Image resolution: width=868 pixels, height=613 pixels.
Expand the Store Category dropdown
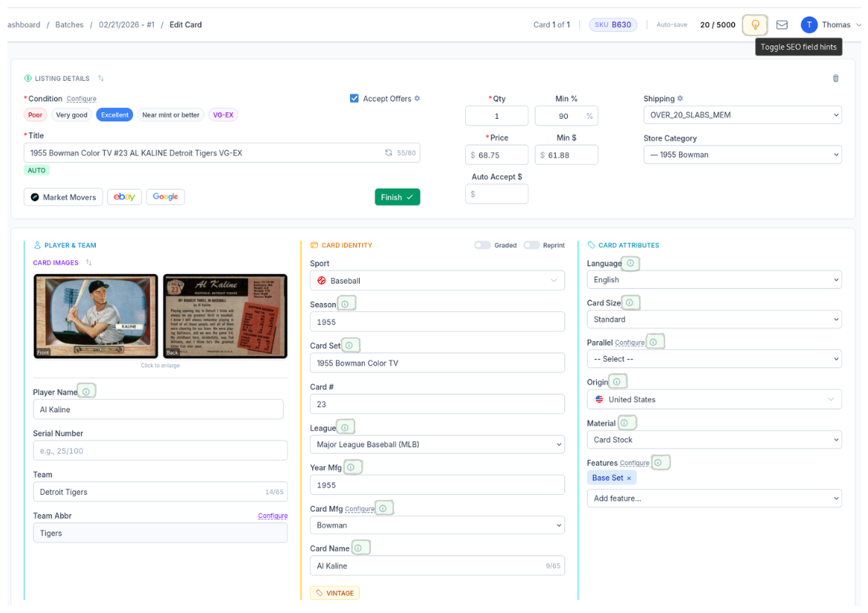click(742, 155)
